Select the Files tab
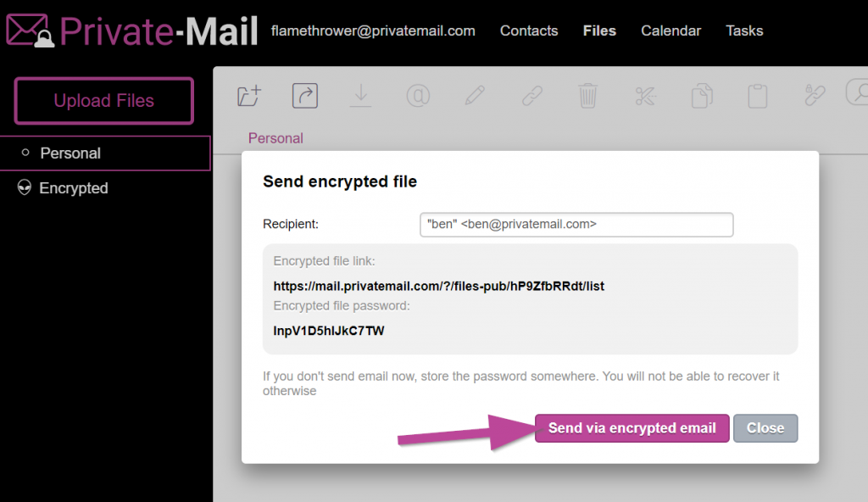 pos(599,31)
